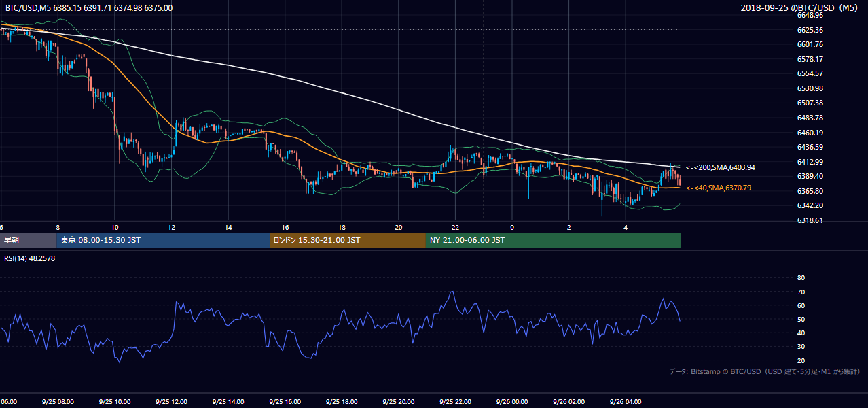Click the RSI axis level 80

point(801,278)
